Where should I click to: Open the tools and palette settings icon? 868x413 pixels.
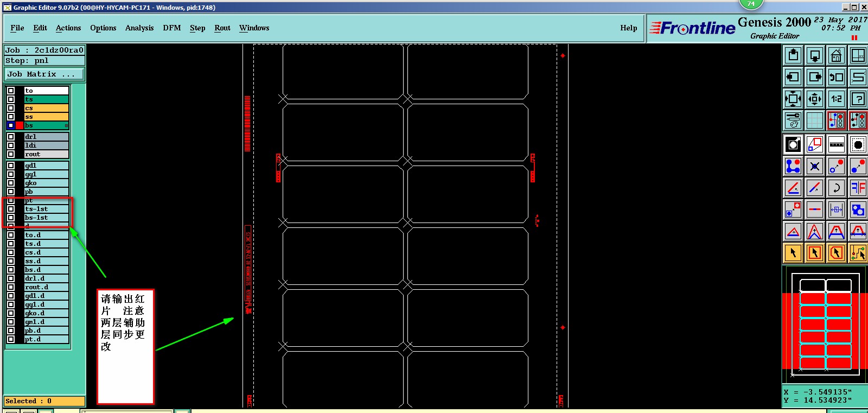point(793,120)
